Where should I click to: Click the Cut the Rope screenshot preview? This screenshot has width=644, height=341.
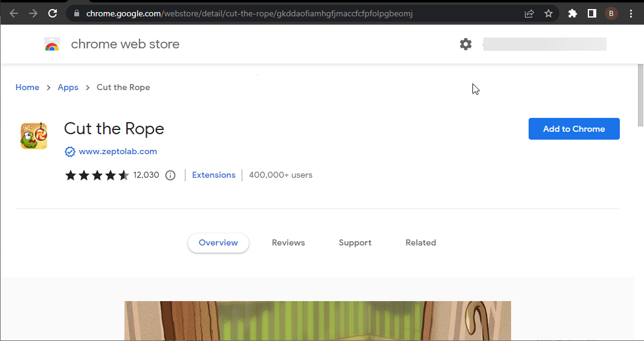[318, 321]
